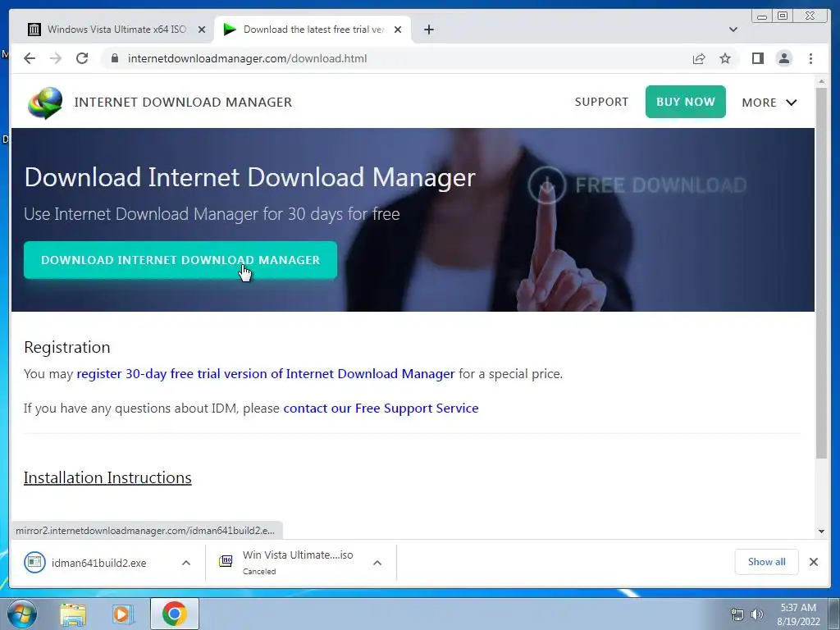Screen dimensions: 840x630
Task: Share this page via share icon
Action: point(699,58)
